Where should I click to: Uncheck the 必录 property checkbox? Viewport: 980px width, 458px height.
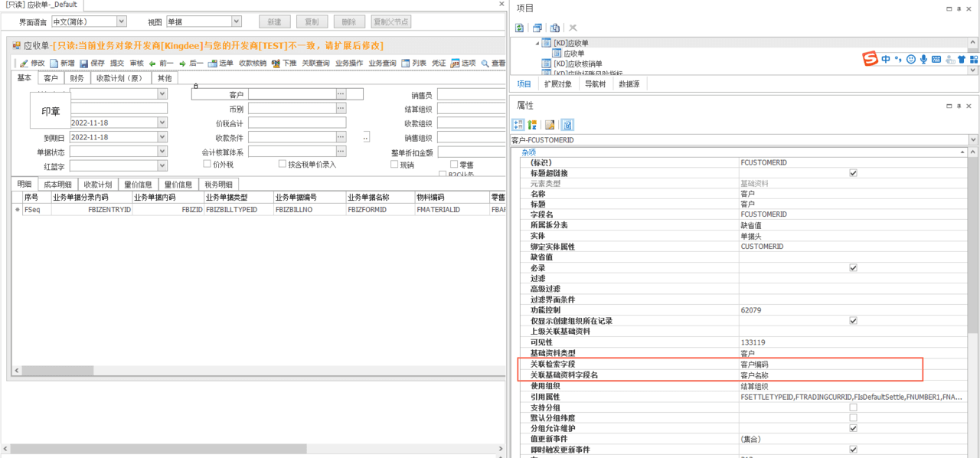click(x=853, y=268)
